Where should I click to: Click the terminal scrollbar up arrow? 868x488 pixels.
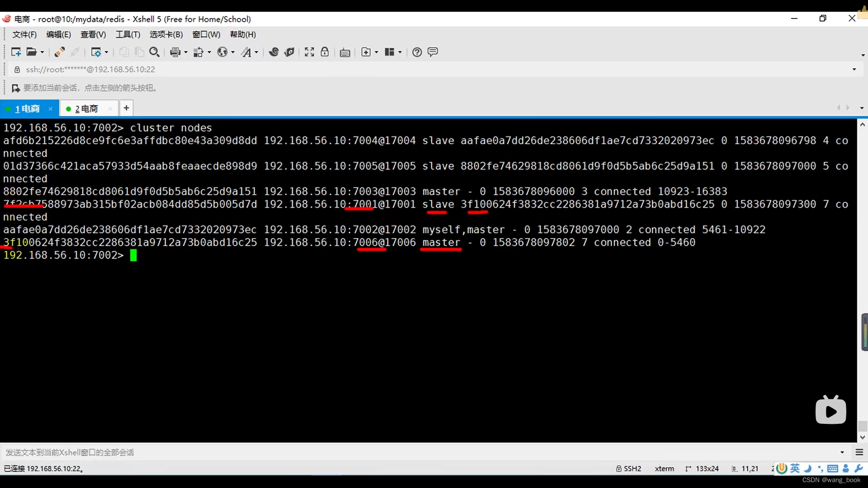click(862, 124)
